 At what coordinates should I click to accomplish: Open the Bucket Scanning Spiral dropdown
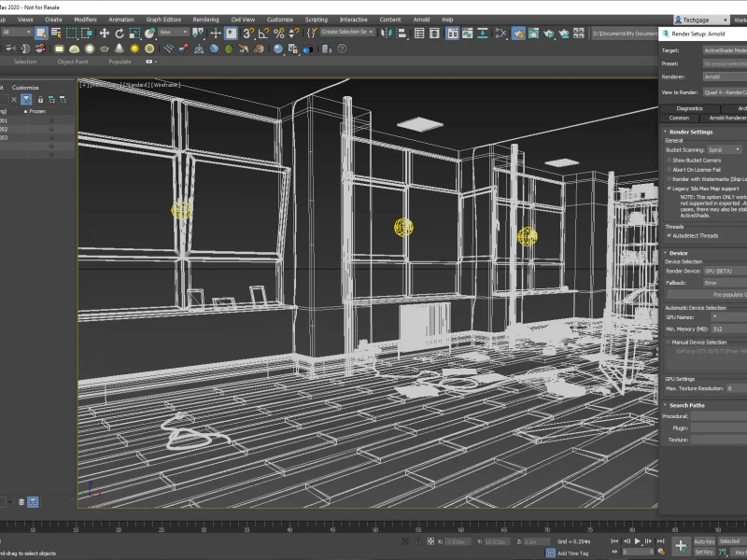725,150
